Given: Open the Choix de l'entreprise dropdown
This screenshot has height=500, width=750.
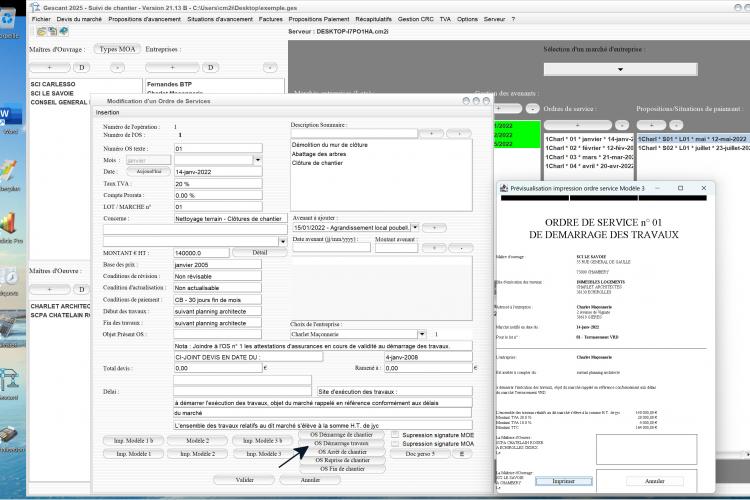Looking at the screenshot, I should 422,334.
